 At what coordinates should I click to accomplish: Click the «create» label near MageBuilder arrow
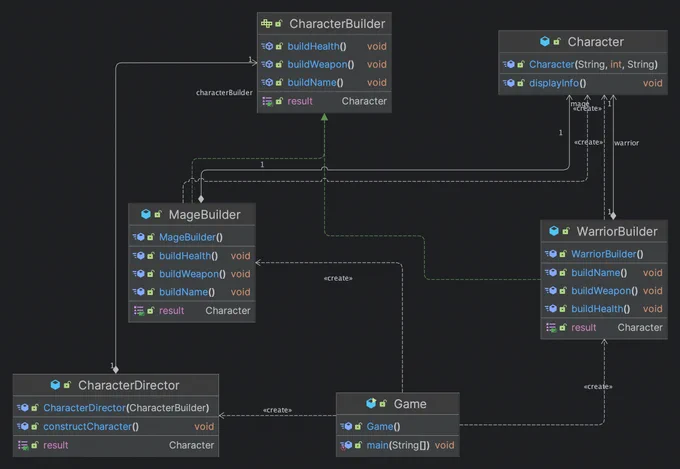coord(338,278)
